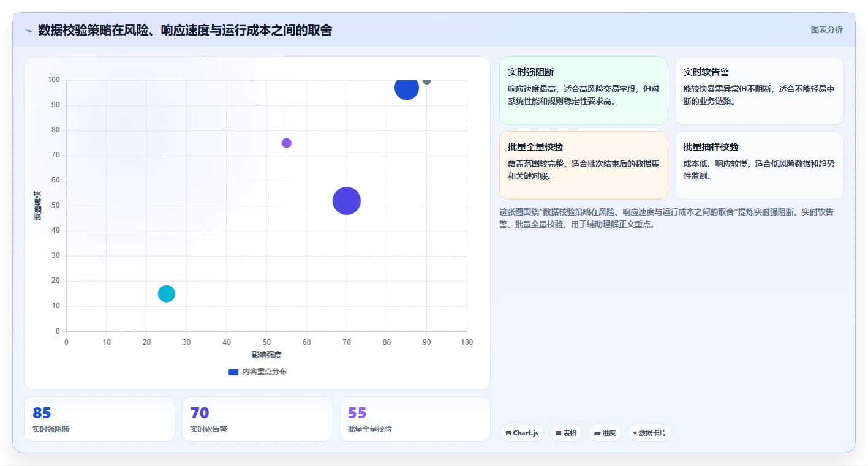
Task: Open the 实时软告警 strategy card
Action: pyautogui.click(x=759, y=91)
